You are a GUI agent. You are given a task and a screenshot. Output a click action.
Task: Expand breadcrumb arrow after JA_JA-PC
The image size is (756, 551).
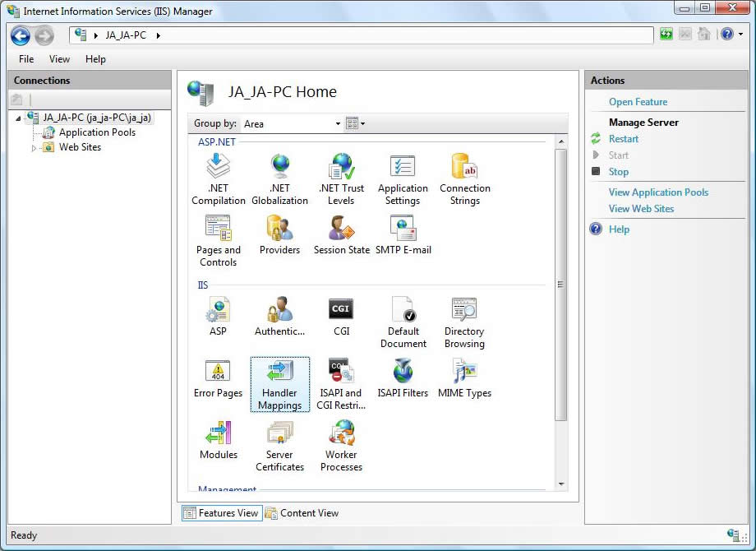click(158, 35)
